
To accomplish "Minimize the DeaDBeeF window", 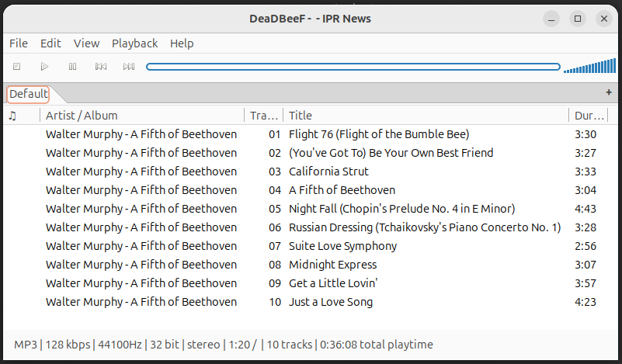I will click(551, 19).
